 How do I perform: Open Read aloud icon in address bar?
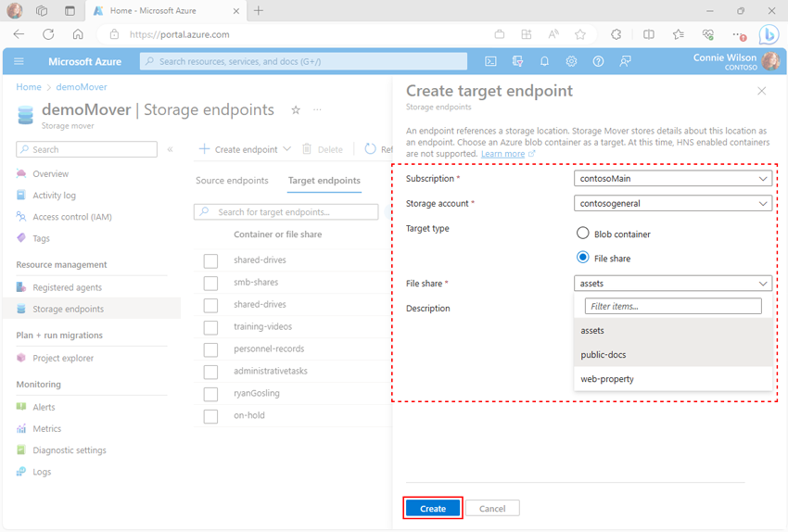[x=553, y=34]
